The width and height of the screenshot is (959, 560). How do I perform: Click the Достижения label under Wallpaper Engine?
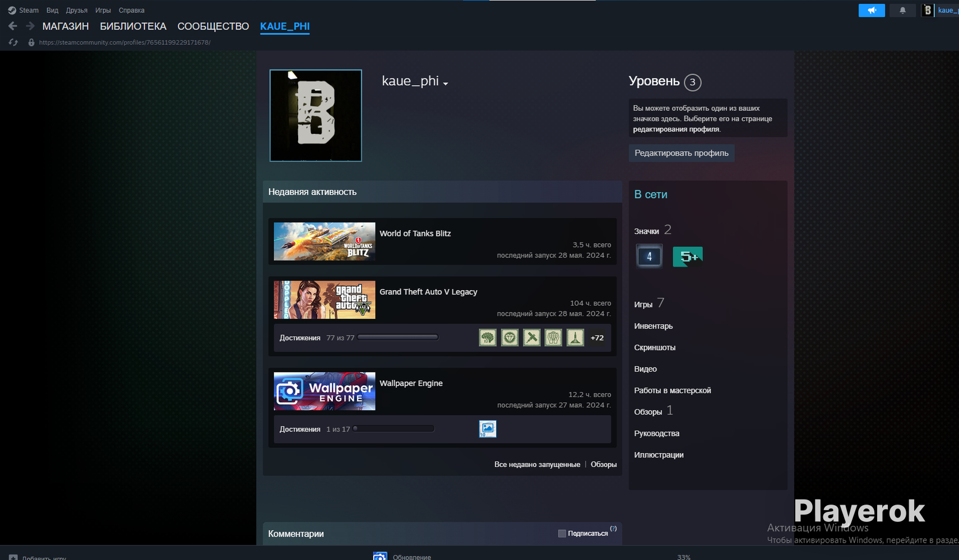[x=300, y=429]
